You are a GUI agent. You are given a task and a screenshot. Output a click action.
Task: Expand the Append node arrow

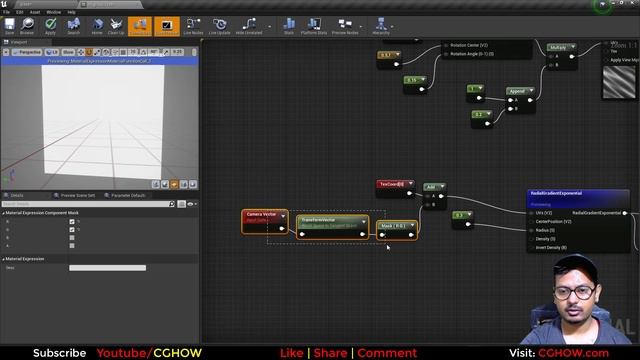[531, 90]
